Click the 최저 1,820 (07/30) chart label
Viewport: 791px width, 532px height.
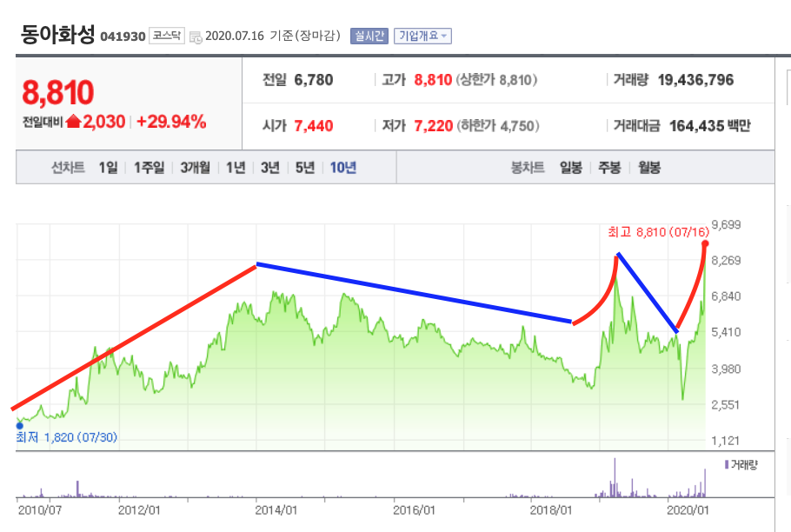tap(67, 437)
